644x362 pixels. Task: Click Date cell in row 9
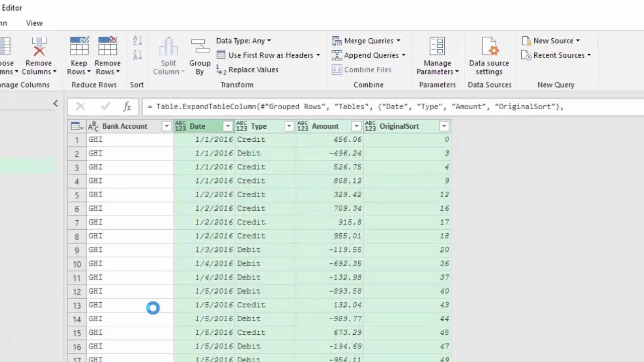pyautogui.click(x=204, y=250)
